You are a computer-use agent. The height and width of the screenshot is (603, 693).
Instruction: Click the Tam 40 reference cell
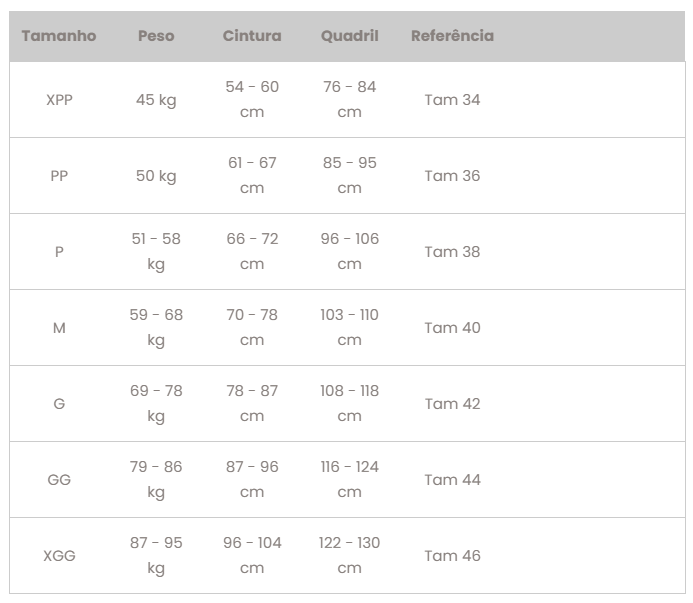tap(452, 328)
